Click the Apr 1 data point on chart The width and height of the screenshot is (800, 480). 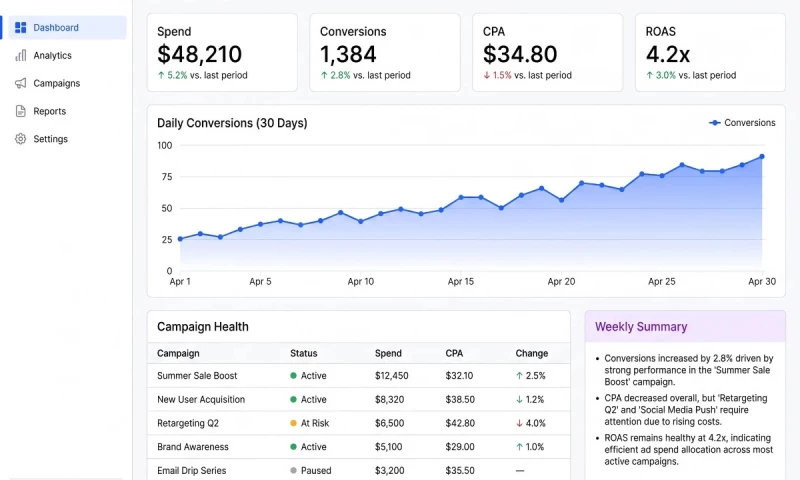(x=180, y=239)
